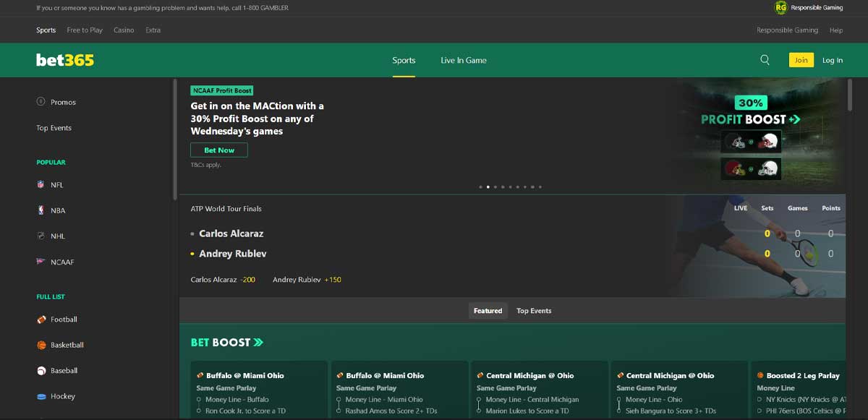Click Andrey Rublev player name
Screen dimensions: 868x420
pos(233,254)
